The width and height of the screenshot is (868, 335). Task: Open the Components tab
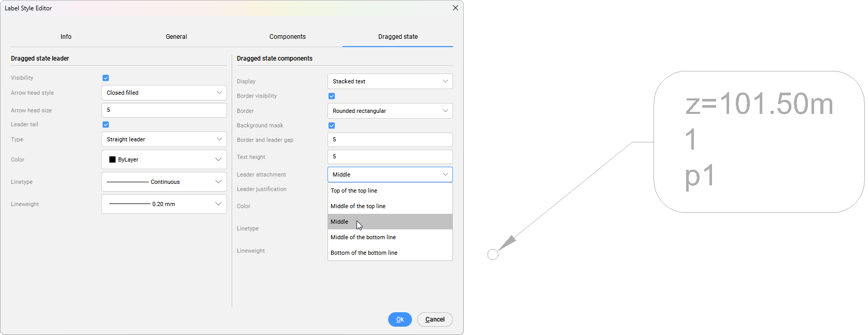[x=287, y=37]
